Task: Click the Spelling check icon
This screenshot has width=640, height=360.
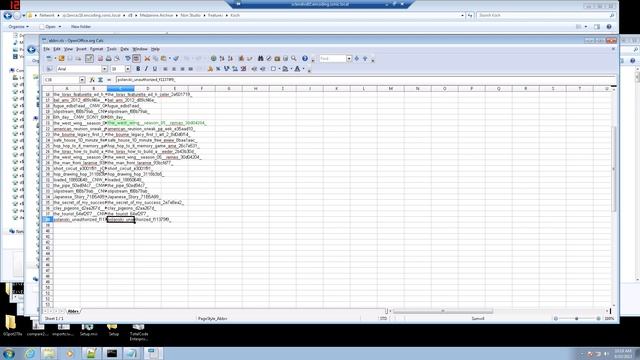Action: [128, 59]
